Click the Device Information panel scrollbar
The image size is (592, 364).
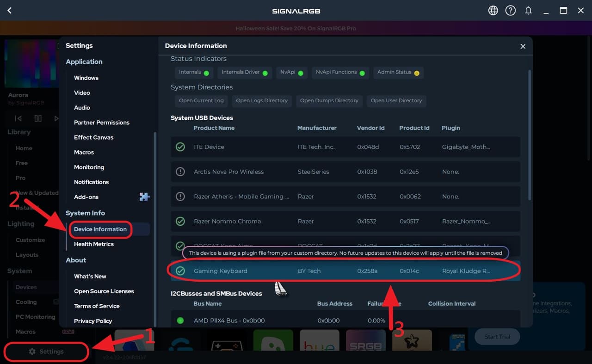pos(530,134)
